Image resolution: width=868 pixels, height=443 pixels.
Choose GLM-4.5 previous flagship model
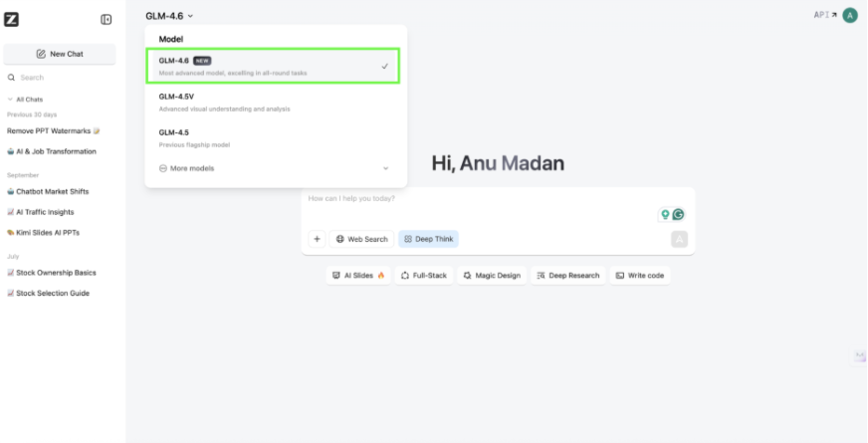click(272, 137)
